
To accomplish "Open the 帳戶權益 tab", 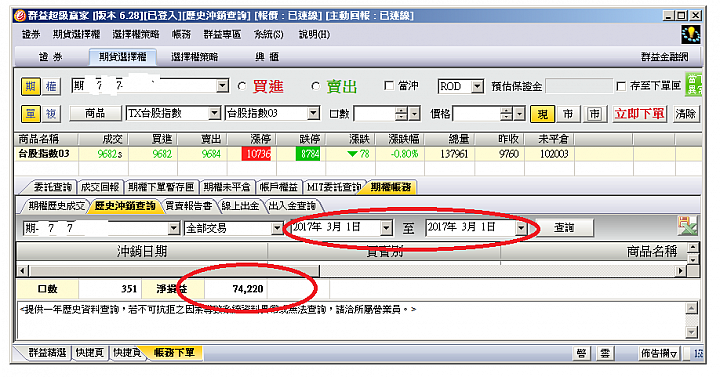I will 278,187.
